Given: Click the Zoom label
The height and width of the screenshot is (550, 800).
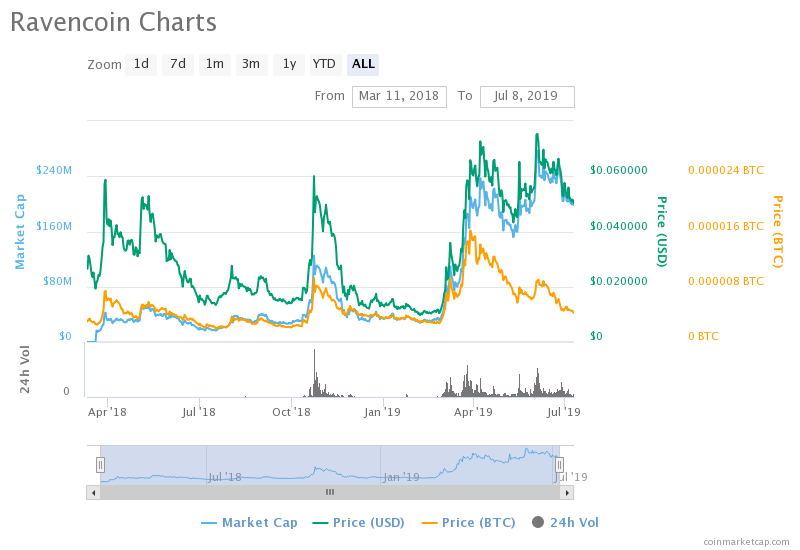Looking at the screenshot, I should (105, 65).
